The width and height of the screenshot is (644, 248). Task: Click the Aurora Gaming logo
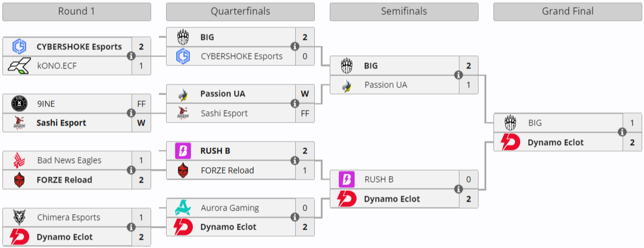[x=183, y=208]
